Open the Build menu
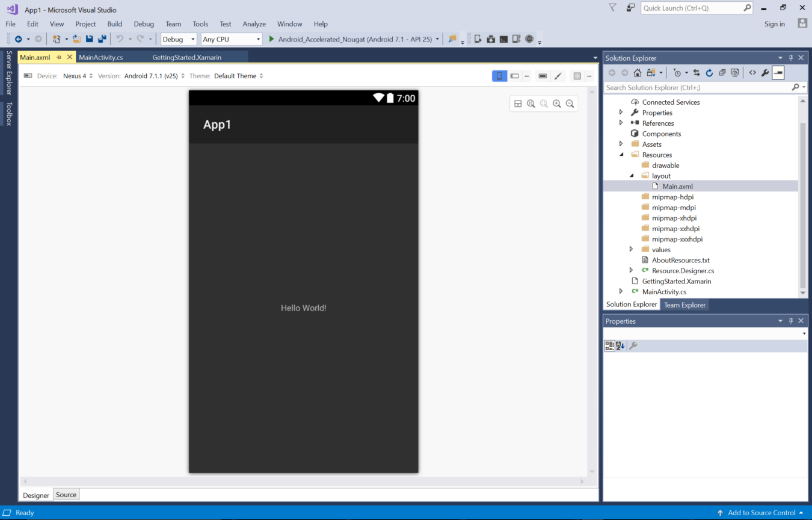The image size is (812, 520). [114, 24]
